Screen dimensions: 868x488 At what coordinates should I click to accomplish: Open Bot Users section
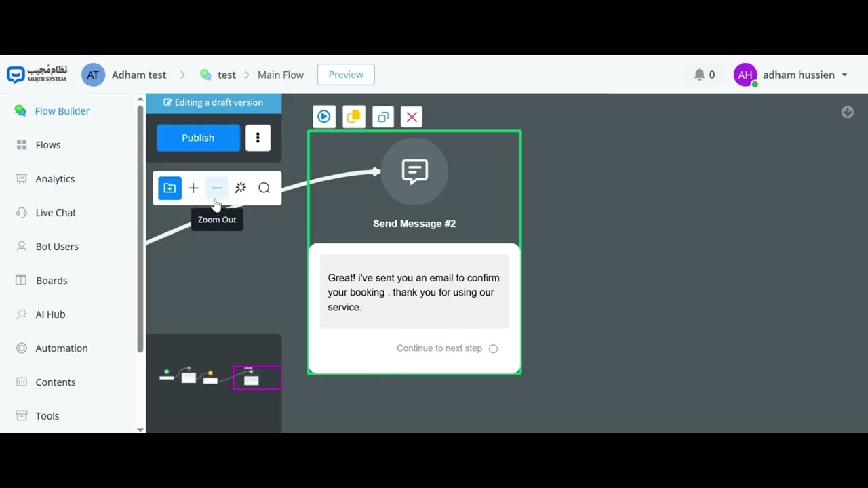tap(57, 247)
